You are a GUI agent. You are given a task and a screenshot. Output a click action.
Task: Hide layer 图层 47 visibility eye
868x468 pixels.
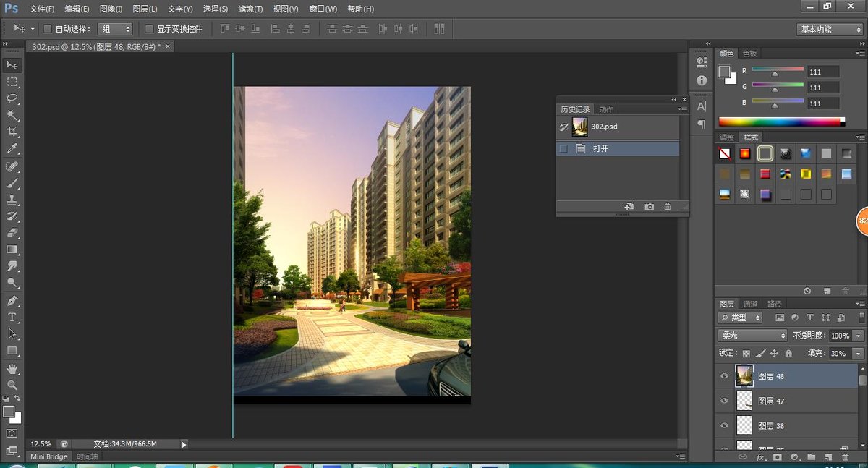725,401
